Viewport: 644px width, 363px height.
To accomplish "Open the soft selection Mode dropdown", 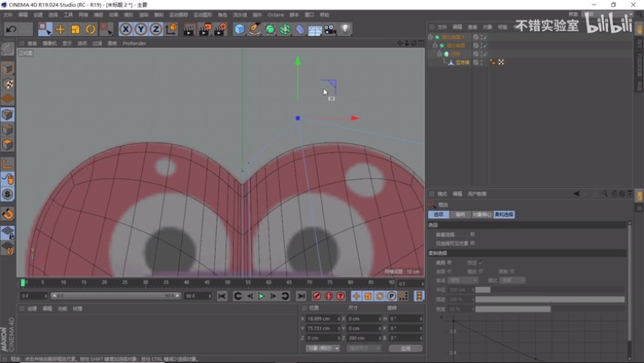I will 512,280.
